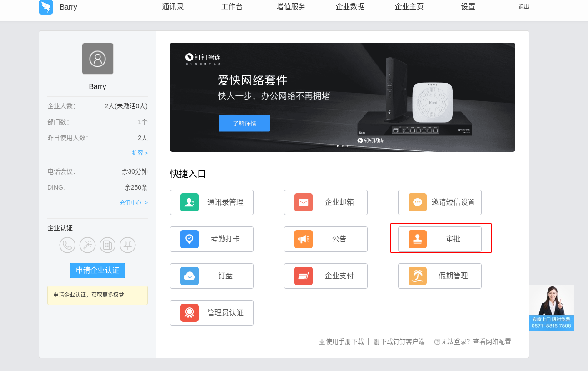The width and height of the screenshot is (588, 371).
Task: Click the 邀请短信设置 chat icon
Action: tap(418, 202)
